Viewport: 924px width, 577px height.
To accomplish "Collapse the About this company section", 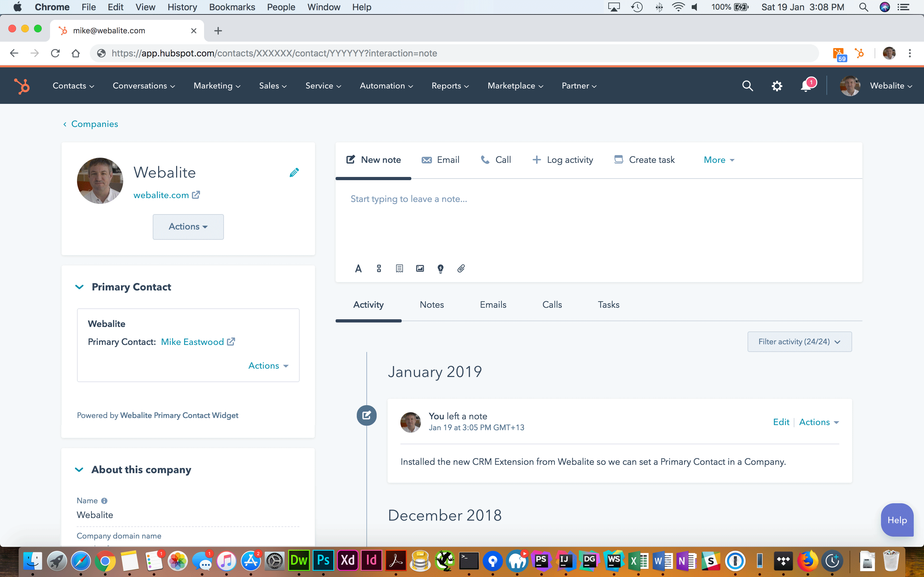I will [x=80, y=470].
